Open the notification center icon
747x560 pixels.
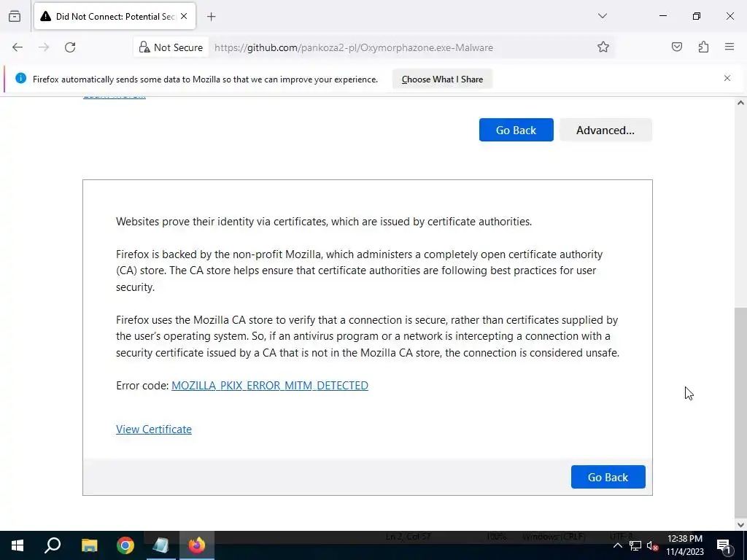tap(724, 545)
